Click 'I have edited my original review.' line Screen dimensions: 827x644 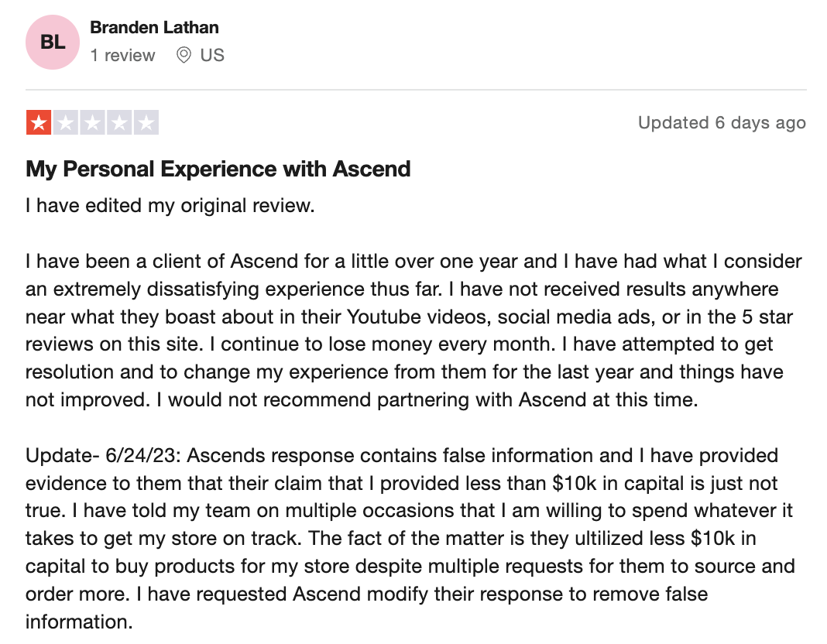pyautogui.click(x=170, y=206)
